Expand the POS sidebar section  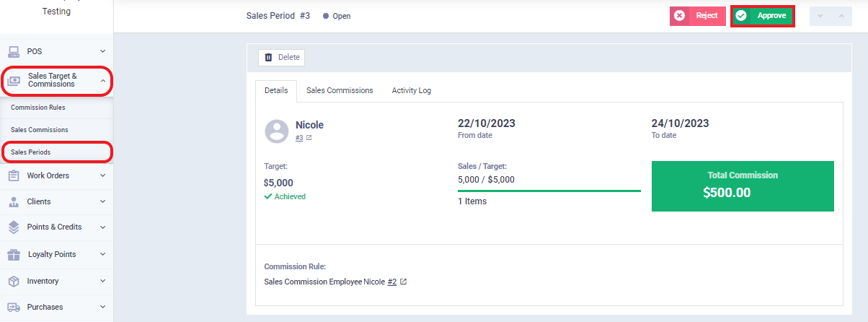(102, 51)
